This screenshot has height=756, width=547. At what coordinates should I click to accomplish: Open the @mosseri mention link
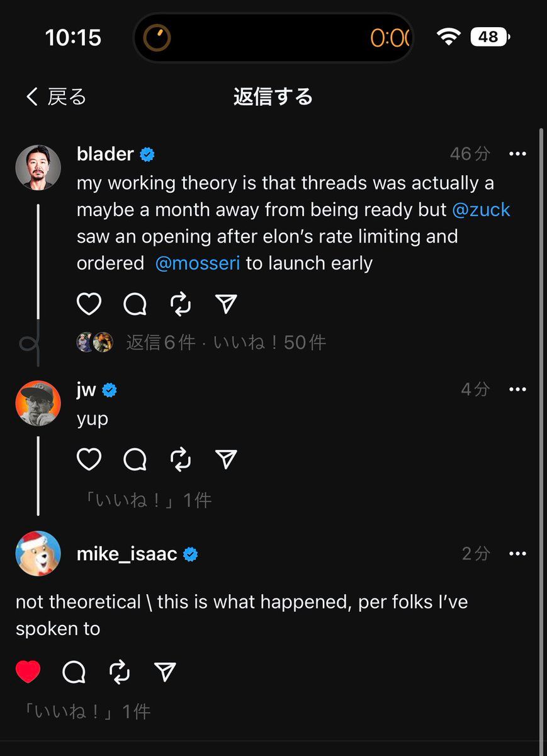[x=198, y=263]
